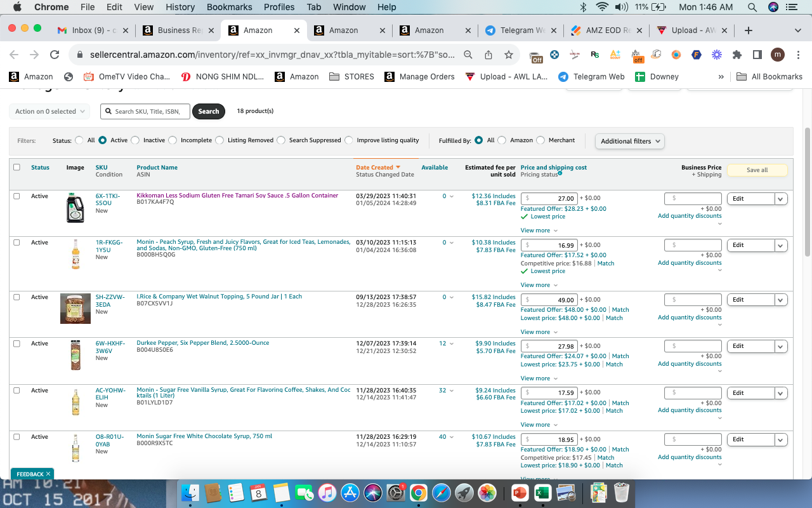The width and height of the screenshot is (812, 508).
Task: Expand available quantity chevron for Monin White Chocolate
Action: click(x=452, y=437)
